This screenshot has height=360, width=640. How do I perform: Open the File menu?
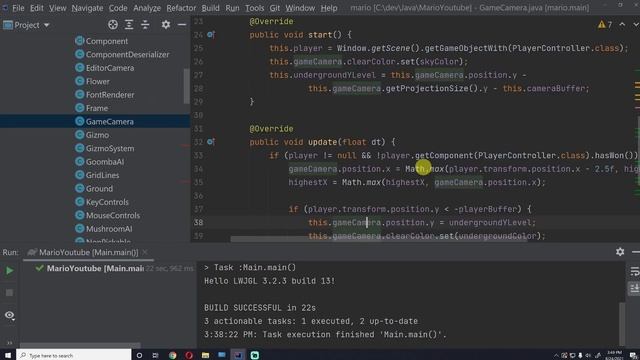(x=18, y=8)
